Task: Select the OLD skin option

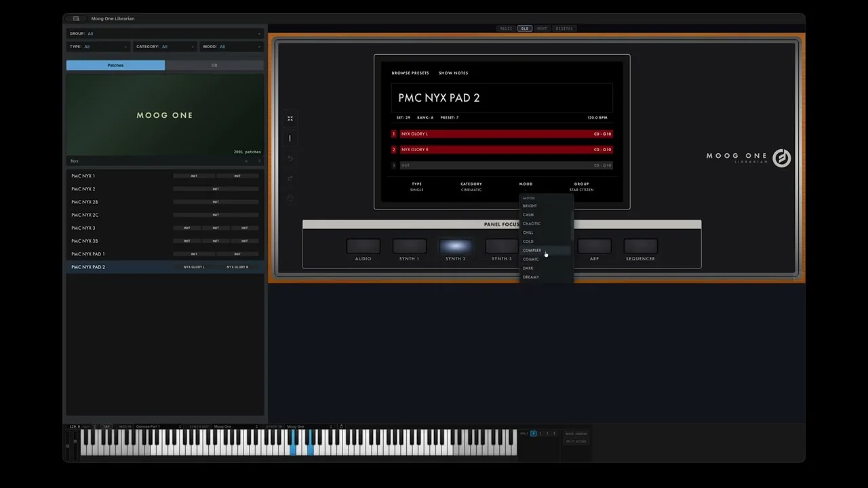Action: click(525, 28)
